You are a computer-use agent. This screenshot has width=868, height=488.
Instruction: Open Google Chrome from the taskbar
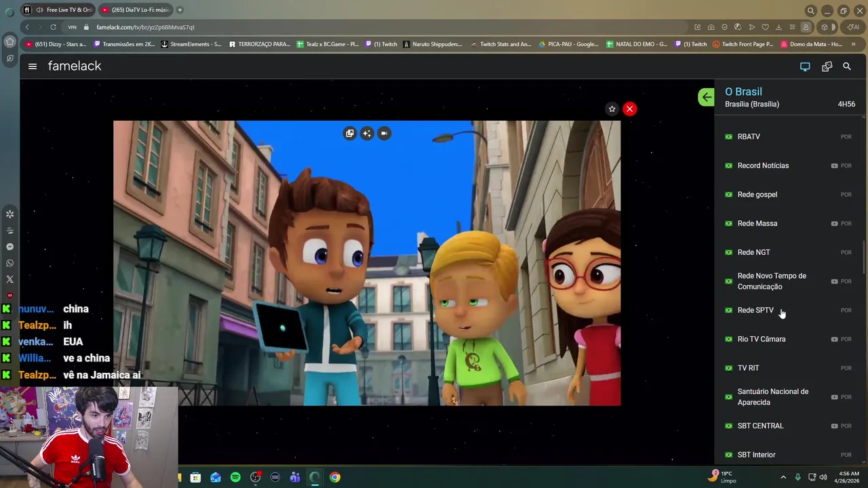pos(335,477)
